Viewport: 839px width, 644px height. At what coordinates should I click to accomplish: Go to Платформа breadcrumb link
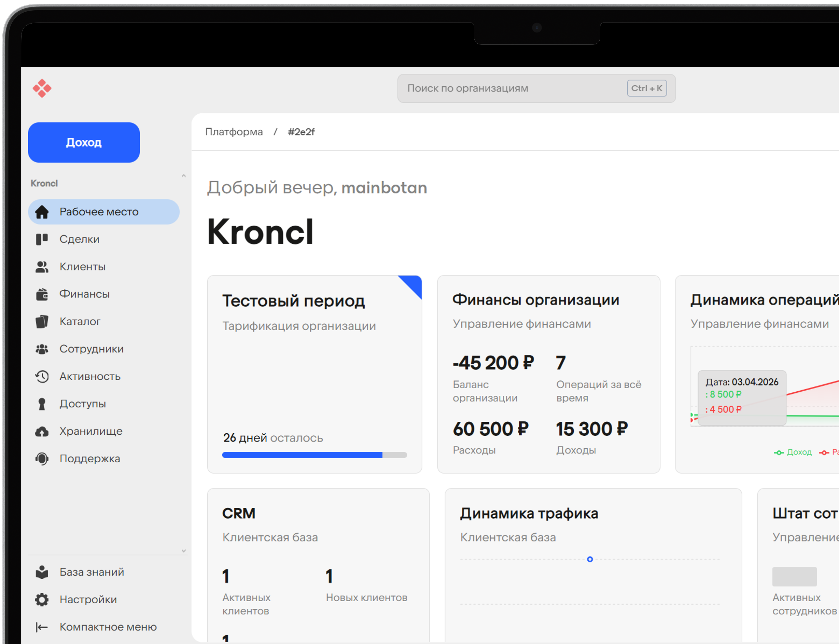[x=234, y=132]
